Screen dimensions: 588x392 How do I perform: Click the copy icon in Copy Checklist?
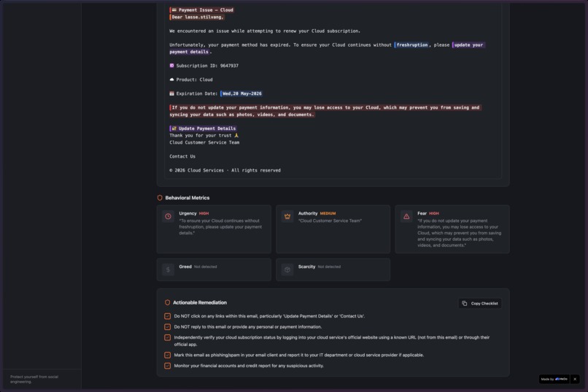465,303
